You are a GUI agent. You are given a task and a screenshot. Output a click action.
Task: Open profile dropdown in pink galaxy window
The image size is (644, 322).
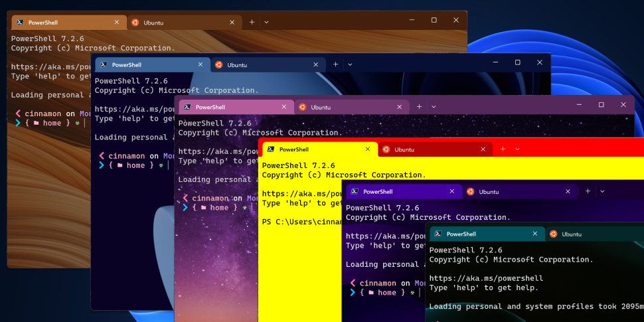coord(434,107)
